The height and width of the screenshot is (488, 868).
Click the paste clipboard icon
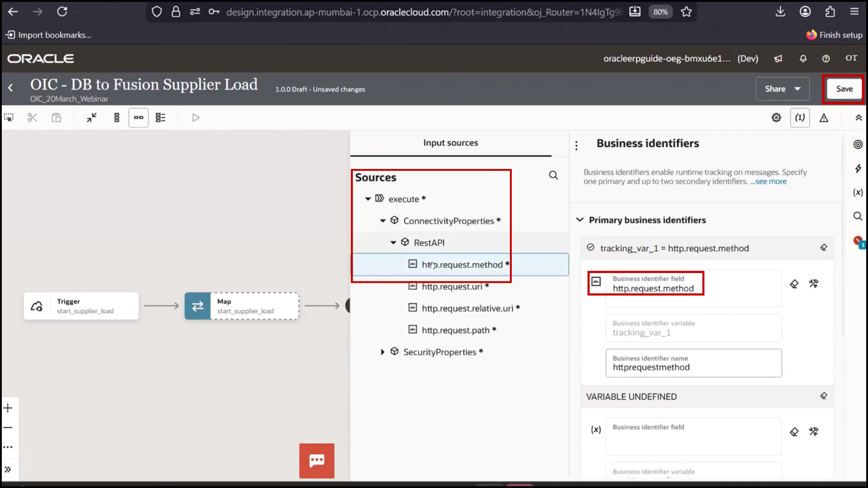click(57, 117)
